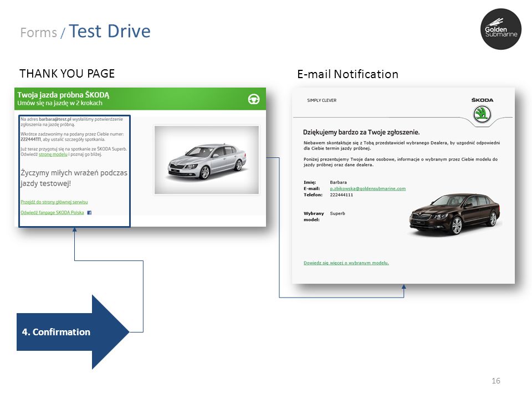Click the 'Forms /' breadcrumb text
532x399 pixels.
[42, 33]
